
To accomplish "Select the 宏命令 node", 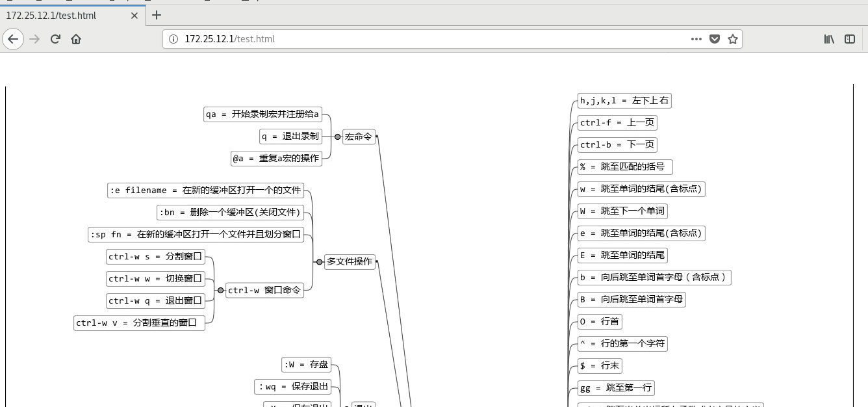I will pos(359,137).
